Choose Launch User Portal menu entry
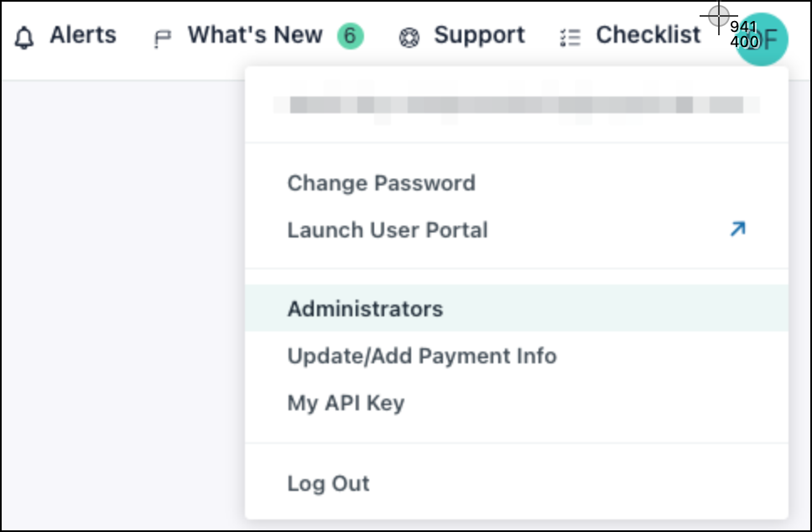812x532 pixels. point(388,230)
